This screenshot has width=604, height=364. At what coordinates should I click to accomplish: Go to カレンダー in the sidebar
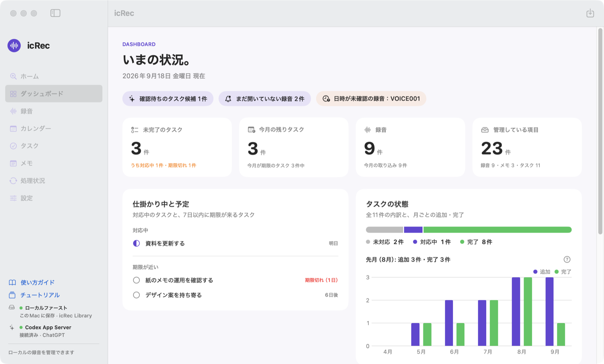coord(54,129)
